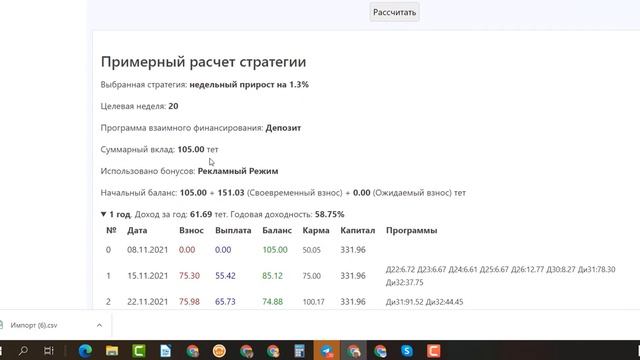Click contribution value 75.30
Image resolution: width=640 pixels, height=360 pixels.
(189, 276)
